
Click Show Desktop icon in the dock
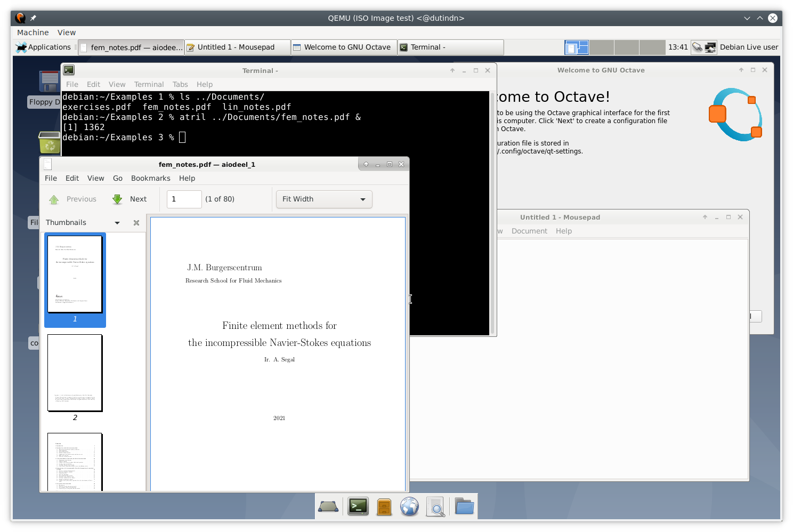[328, 506]
